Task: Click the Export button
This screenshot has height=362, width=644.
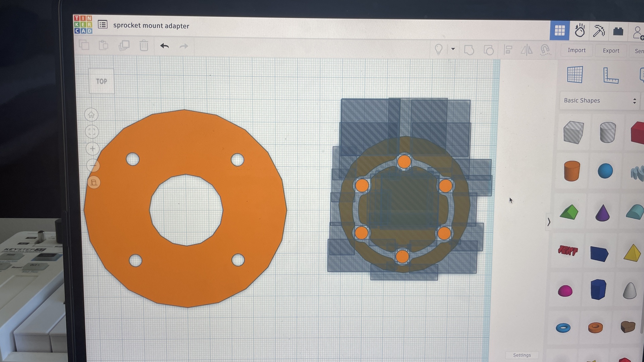Action: coord(611,51)
